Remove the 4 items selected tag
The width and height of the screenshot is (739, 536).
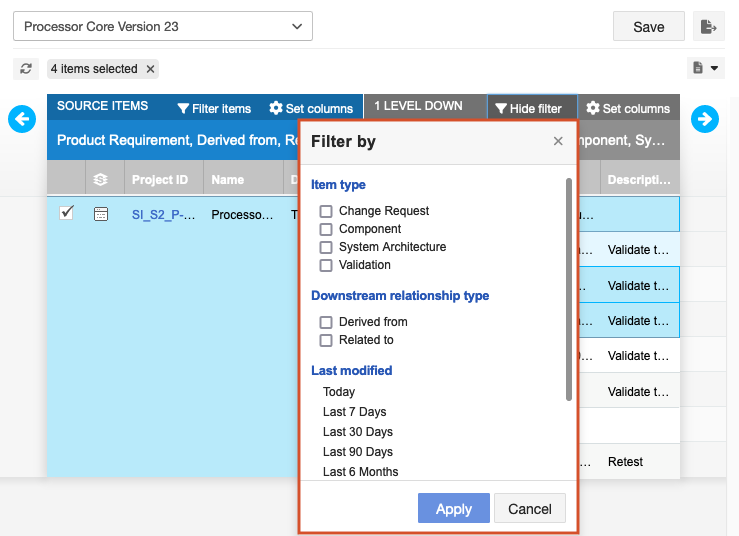150,69
